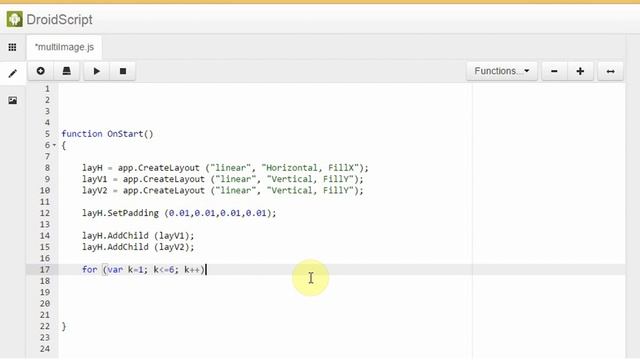The width and height of the screenshot is (640, 360).
Task: Click the "layH.AddChild (layV2);" line
Action: 138,247
